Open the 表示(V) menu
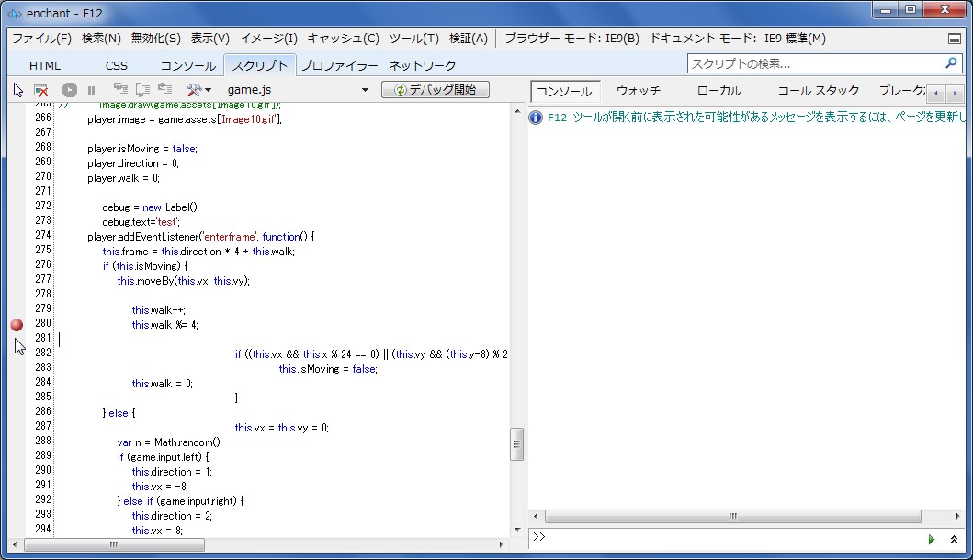 click(x=209, y=39)
